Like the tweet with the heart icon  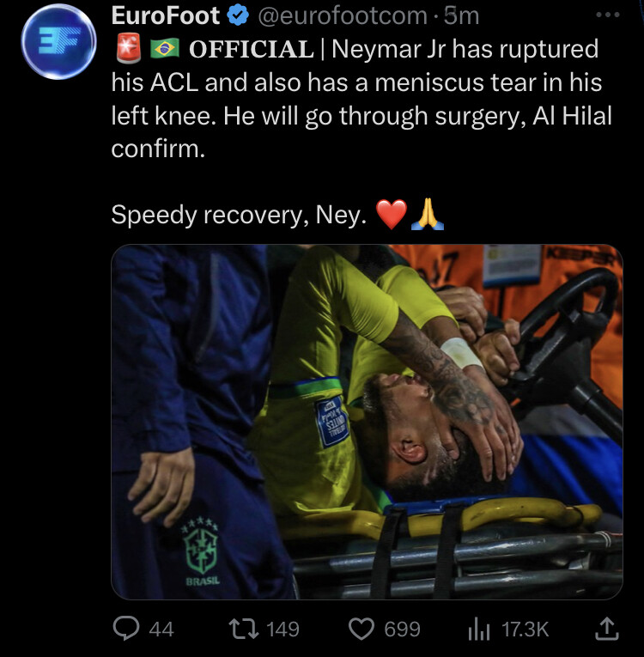coord(361,630)
